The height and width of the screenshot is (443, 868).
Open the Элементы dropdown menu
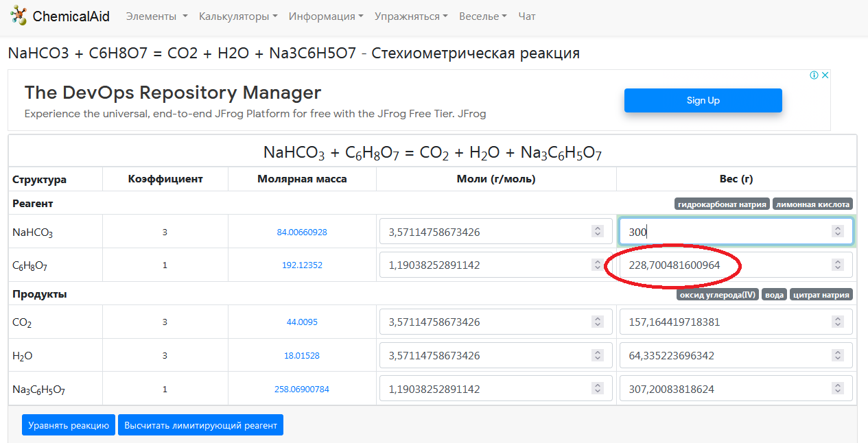[x=156, y=16]
